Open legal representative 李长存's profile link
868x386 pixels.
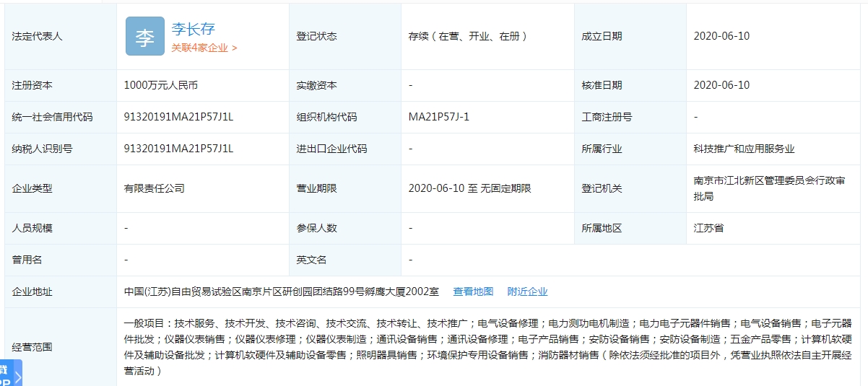(193, 29)
